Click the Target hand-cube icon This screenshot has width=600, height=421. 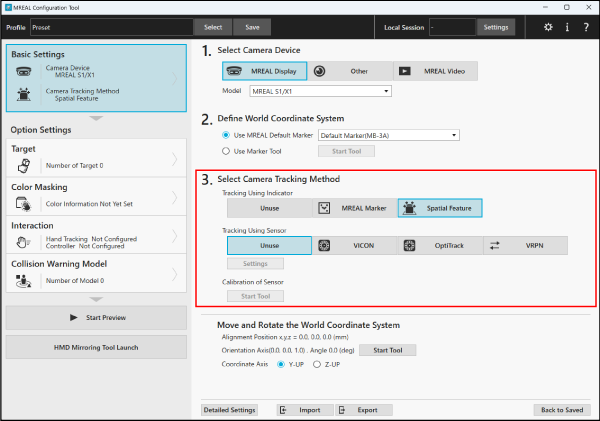tap(24, 165)
